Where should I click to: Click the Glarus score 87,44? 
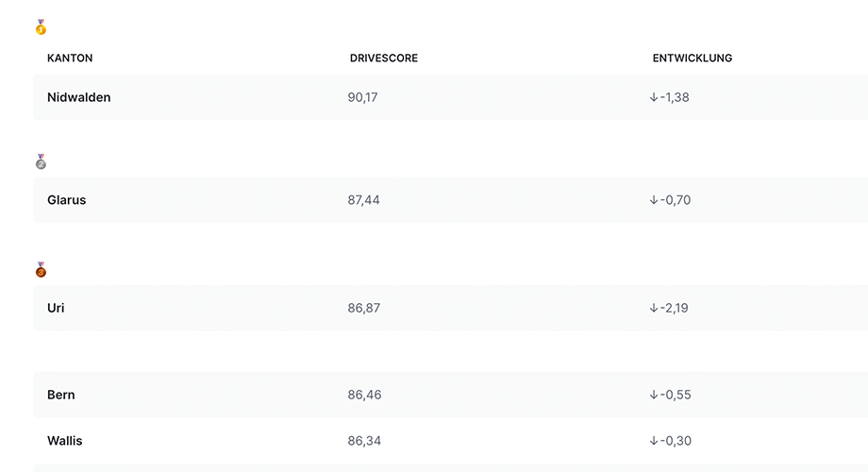click(x=363, y=200)
